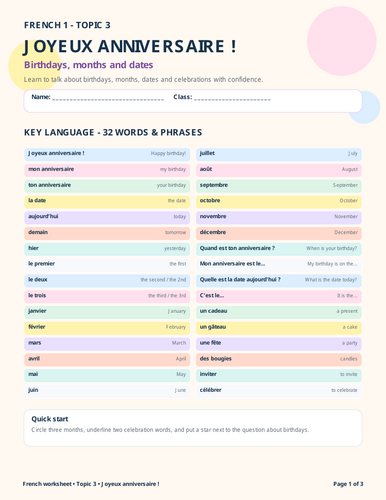386x500 pixels.
Task: Click 'Quelle est la date aujourd'hui ?'
Action: pyautogui.click(x=240, y=280)
